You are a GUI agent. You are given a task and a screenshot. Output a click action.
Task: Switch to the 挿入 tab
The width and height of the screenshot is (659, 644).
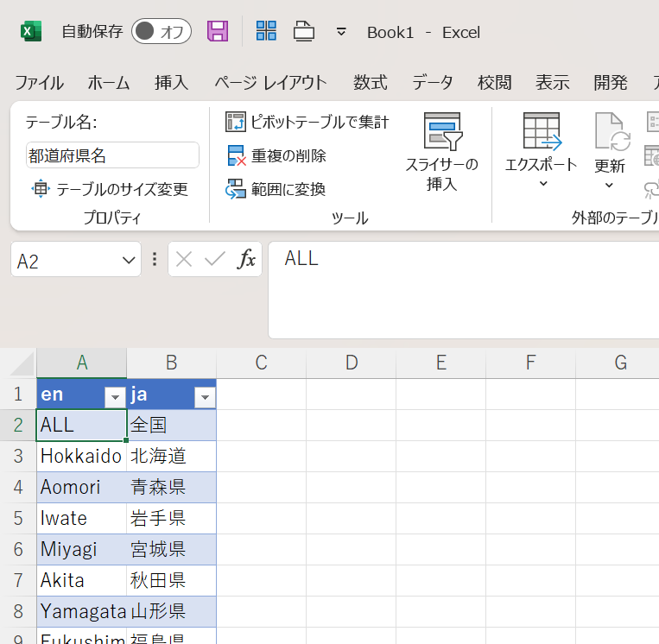[171, 82]
